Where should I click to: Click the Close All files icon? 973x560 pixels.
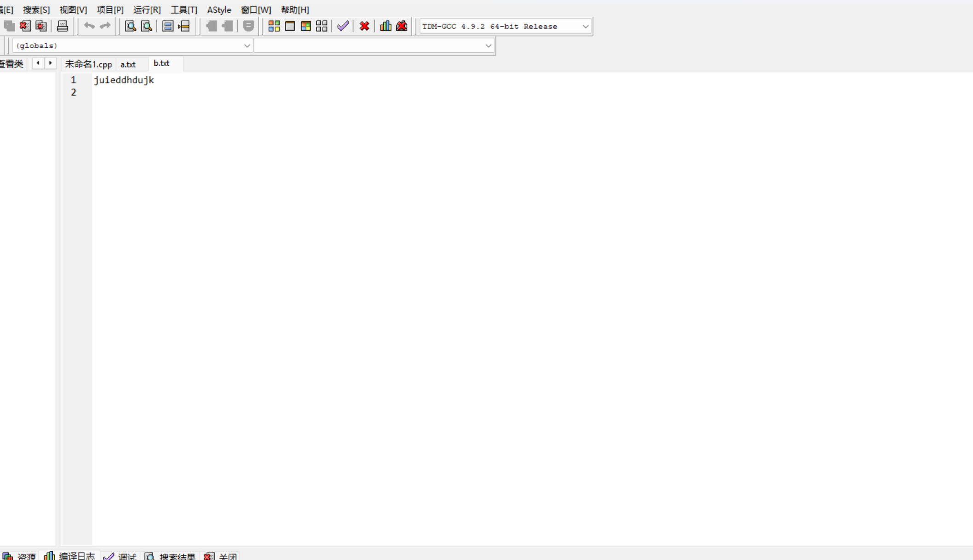(x=41, y=26)
